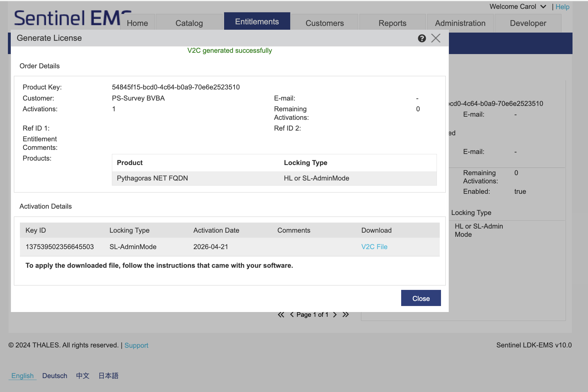
Task: Switch language to 日本語
Action: 108,376
